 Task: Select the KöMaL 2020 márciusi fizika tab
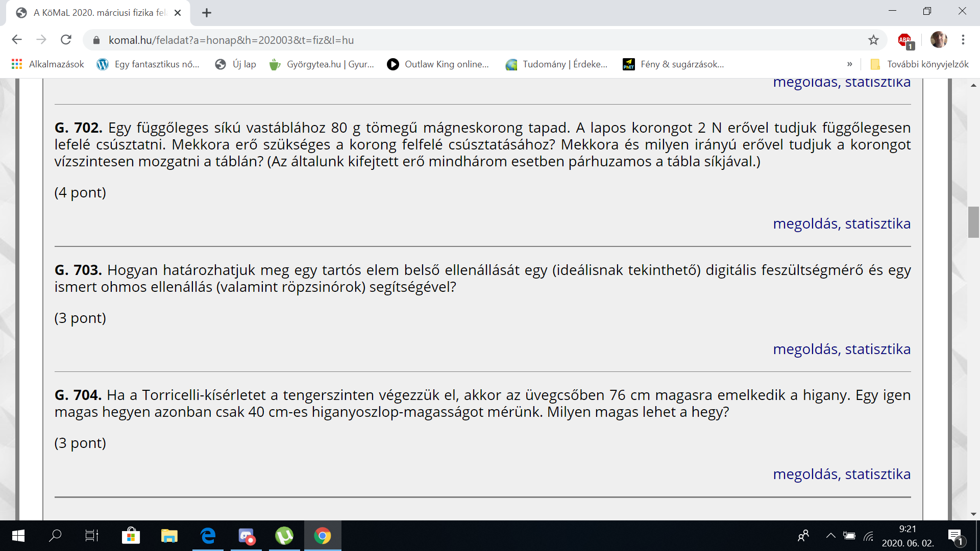97,13
